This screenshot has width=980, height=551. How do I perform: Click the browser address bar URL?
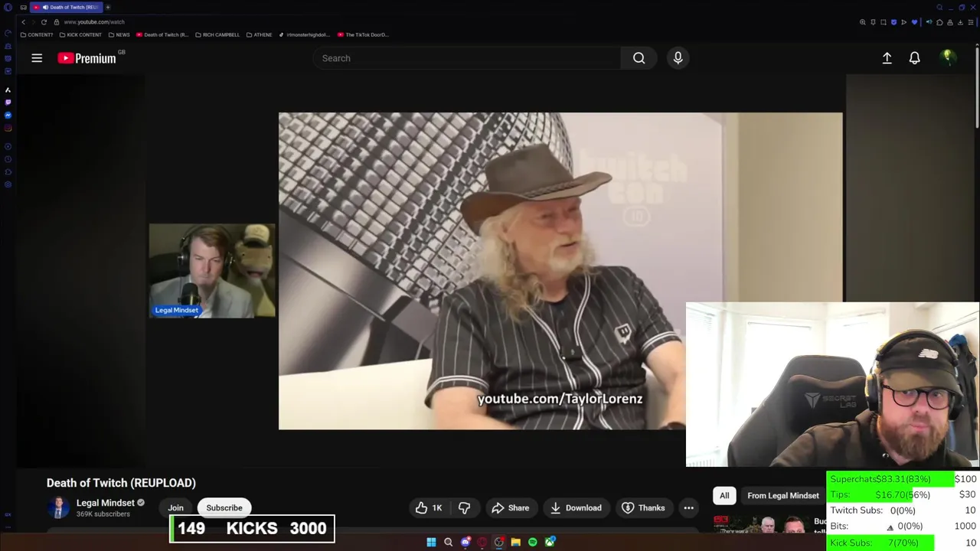point(94,22)
